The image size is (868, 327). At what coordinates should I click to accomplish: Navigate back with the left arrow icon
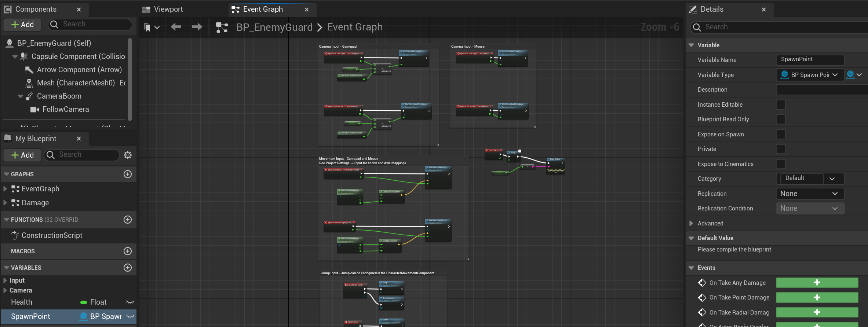[x=176, y=27]
